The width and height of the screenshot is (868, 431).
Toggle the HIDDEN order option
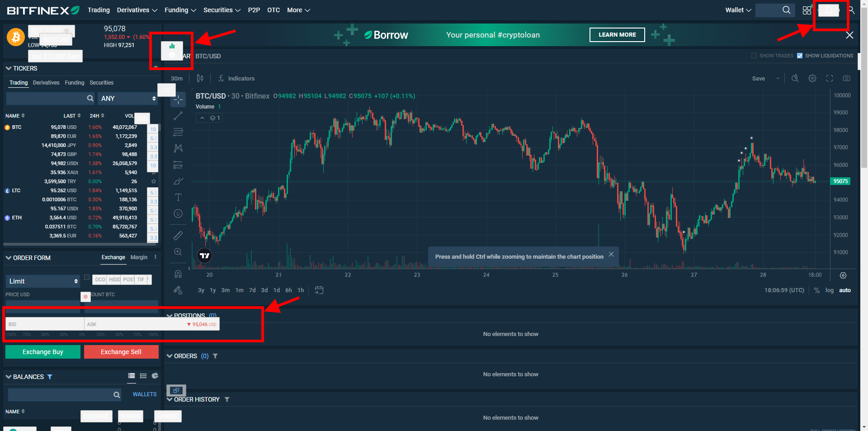(114, 280)
